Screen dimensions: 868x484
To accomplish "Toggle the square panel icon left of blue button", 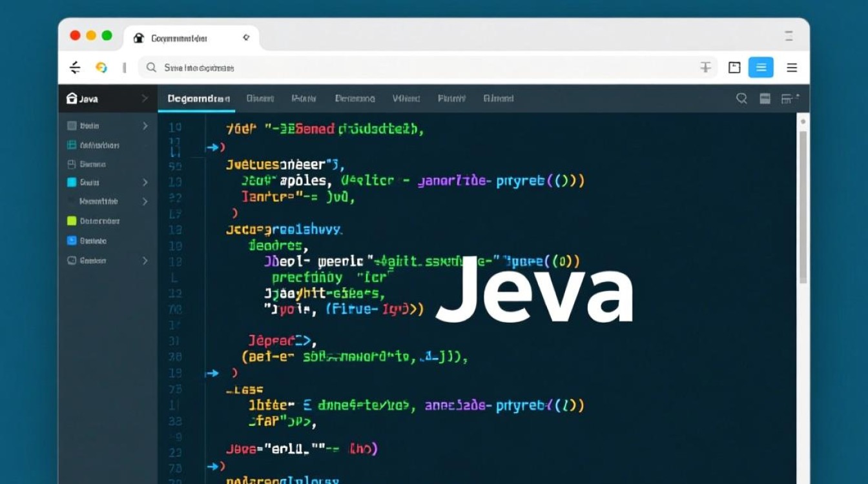I will [x=734, y=68].
